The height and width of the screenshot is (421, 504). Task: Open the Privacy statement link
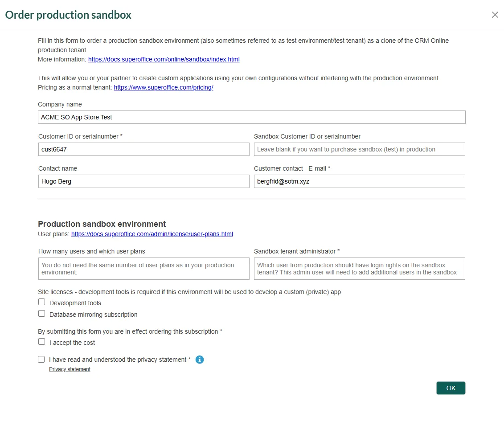click(70, 369)
